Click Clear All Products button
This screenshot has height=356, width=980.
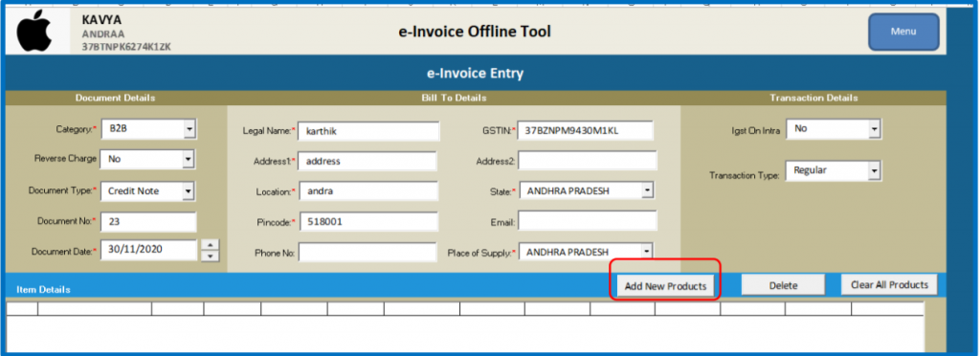(889, 285)
